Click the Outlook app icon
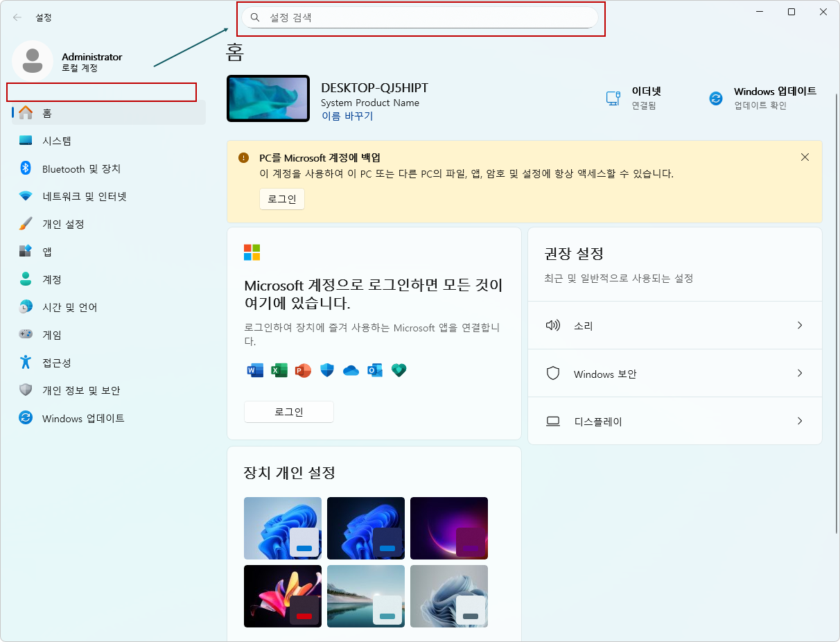 pos(375,370)
